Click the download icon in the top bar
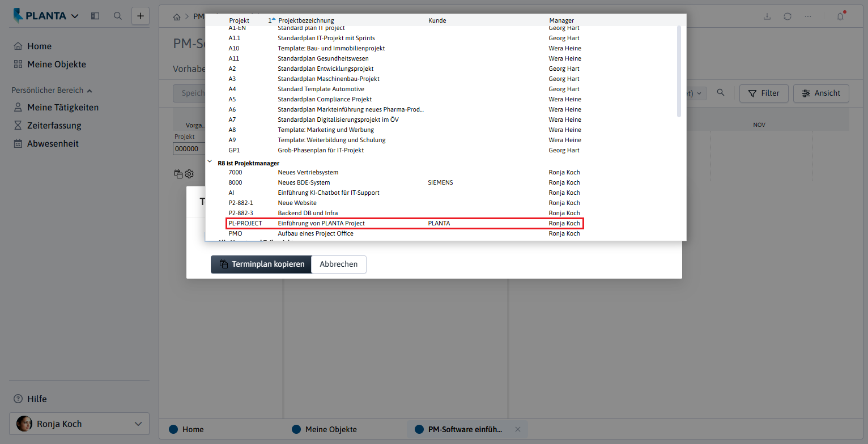This screenshot has width=868, height=444. point(767,16)
